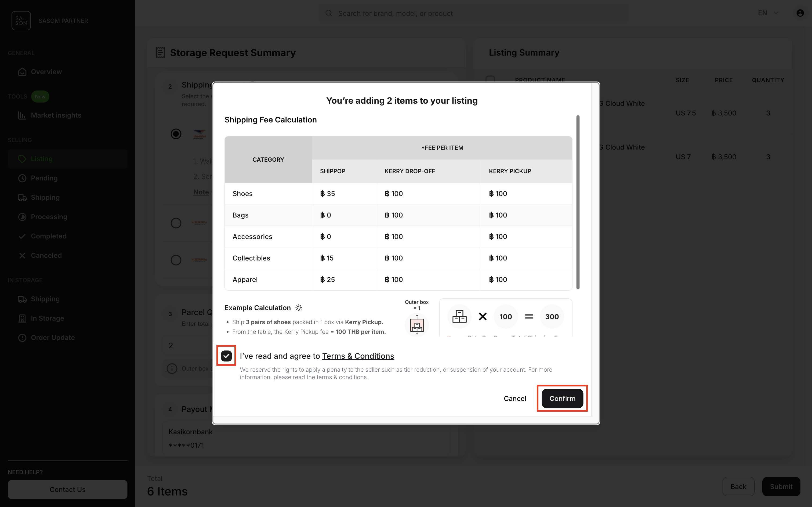The width and height of the screenshot is (812, 507).
Task: Open the Overview page icon
Action: [x=22, y=72]
